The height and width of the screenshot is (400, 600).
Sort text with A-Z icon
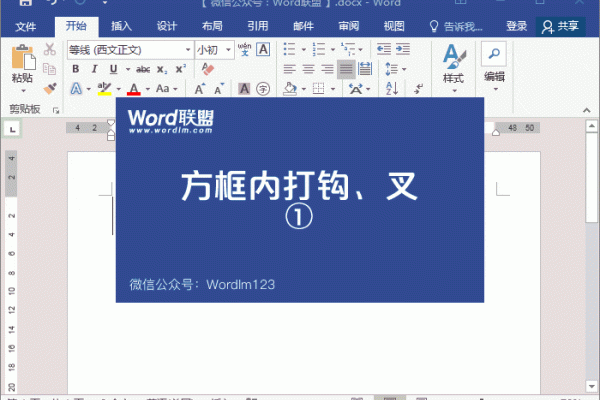pos(392,89)
